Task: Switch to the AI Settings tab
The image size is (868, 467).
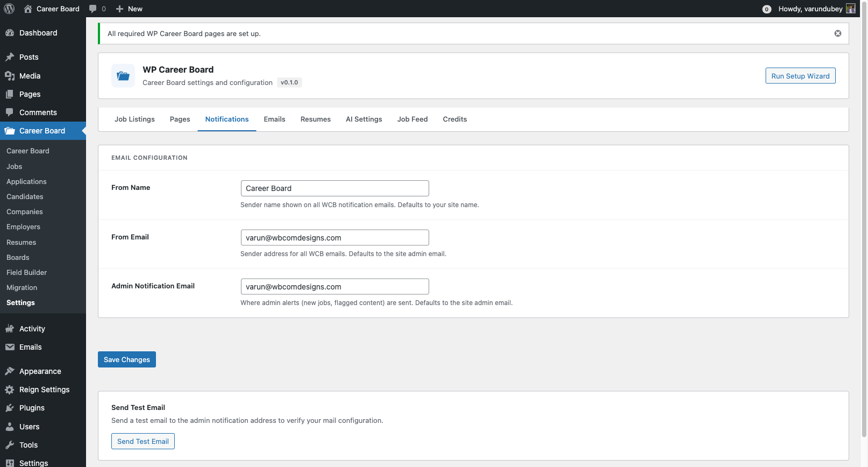Action: pos(364,119)
